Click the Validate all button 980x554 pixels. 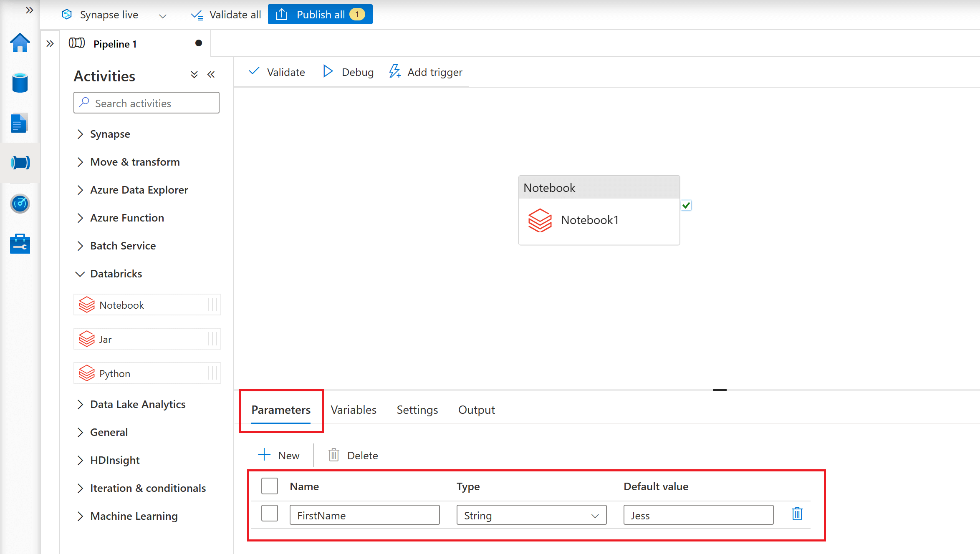click(226, 15)
